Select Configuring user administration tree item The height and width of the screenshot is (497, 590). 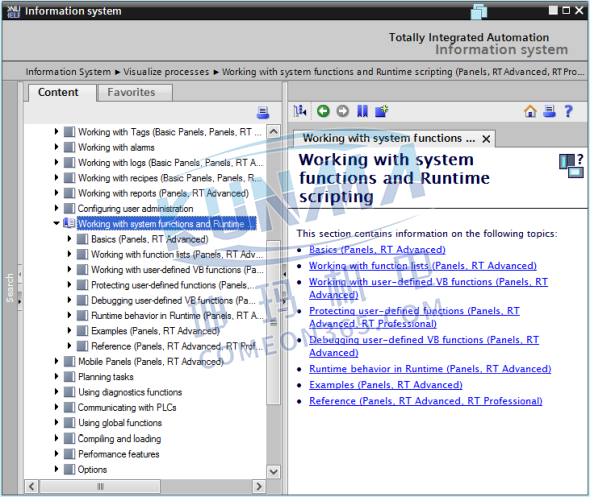135,208
